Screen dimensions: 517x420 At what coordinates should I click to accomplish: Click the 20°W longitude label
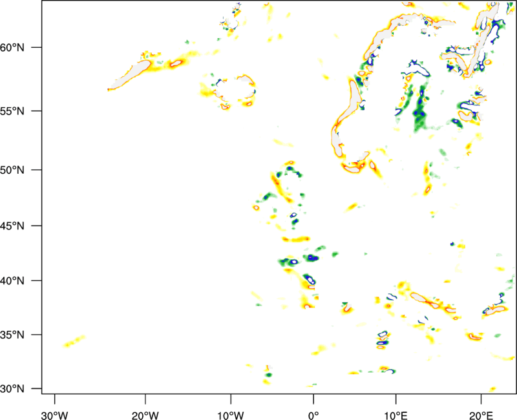tap(145, 415)
